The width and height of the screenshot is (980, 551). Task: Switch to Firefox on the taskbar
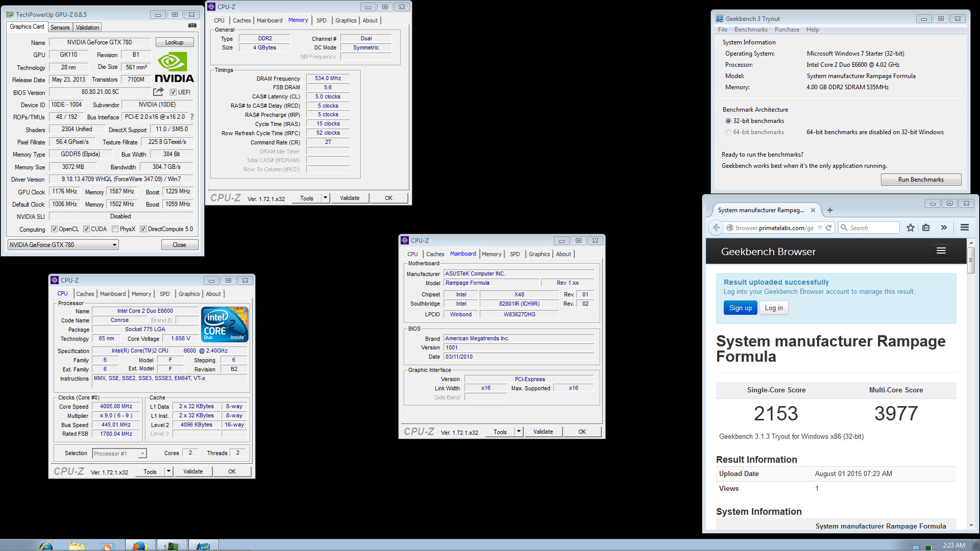[x=140, y=546]
